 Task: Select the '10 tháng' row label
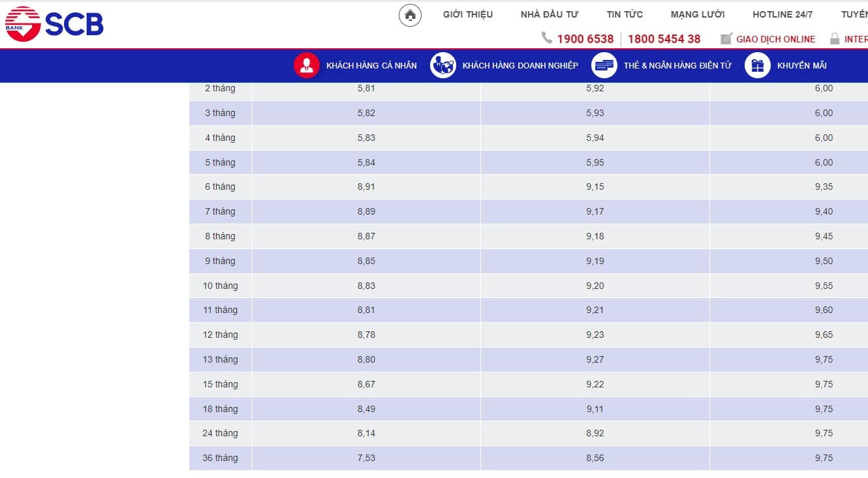pos(220,286)
